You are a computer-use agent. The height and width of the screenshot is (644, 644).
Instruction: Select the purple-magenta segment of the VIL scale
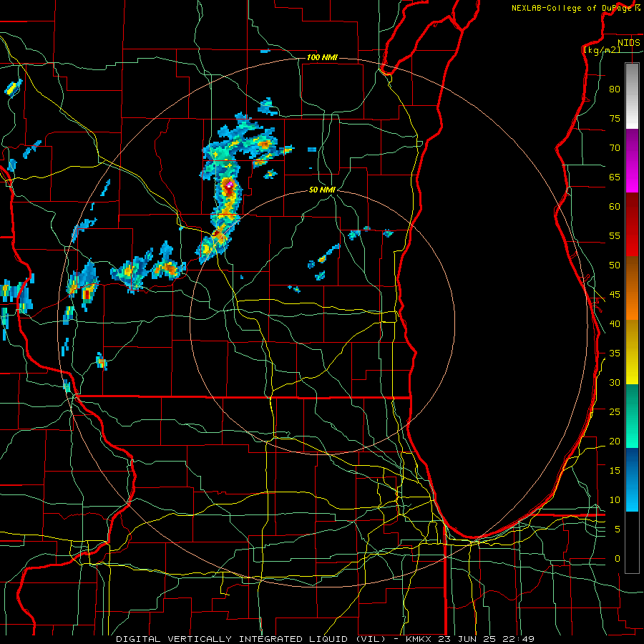coord(632,160)
